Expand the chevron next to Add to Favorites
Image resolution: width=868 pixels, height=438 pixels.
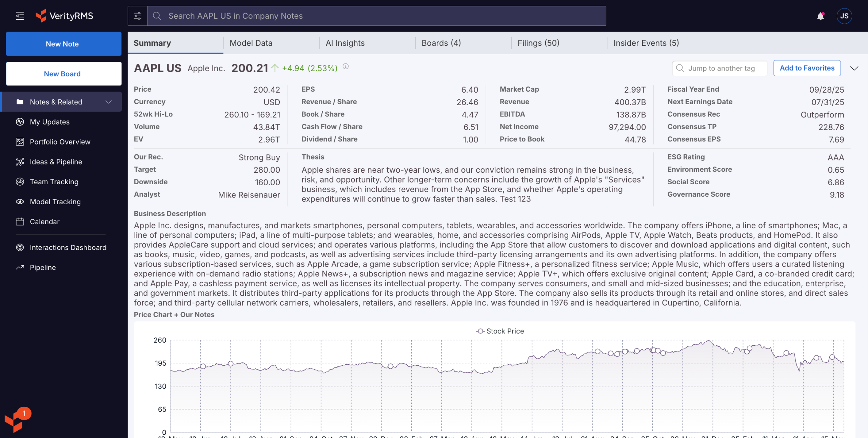tap(854, 68)
